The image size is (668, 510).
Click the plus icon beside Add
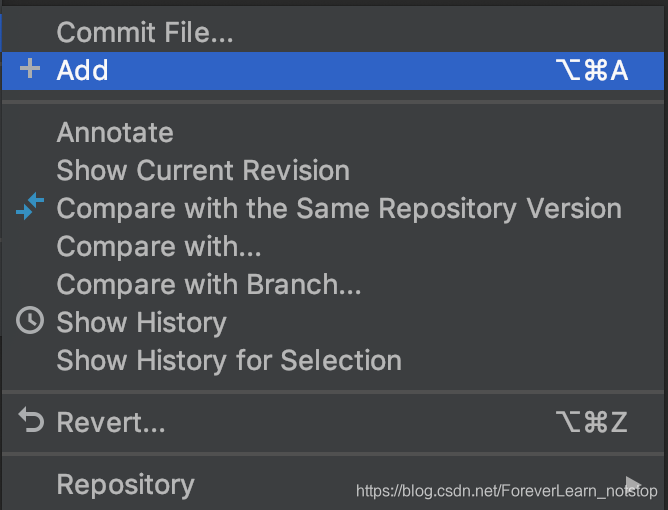30,69
